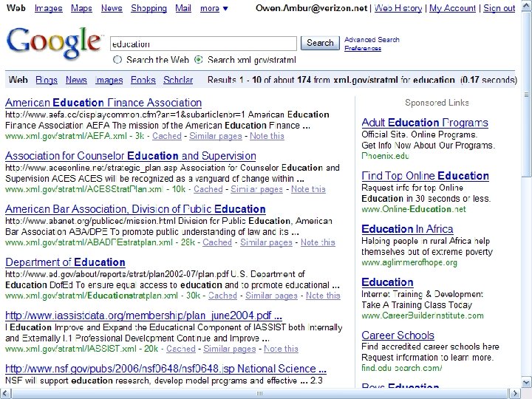Open Maps in the top navigation
The width and height of the screenshot is (532, 399).
tap(81, 8)
